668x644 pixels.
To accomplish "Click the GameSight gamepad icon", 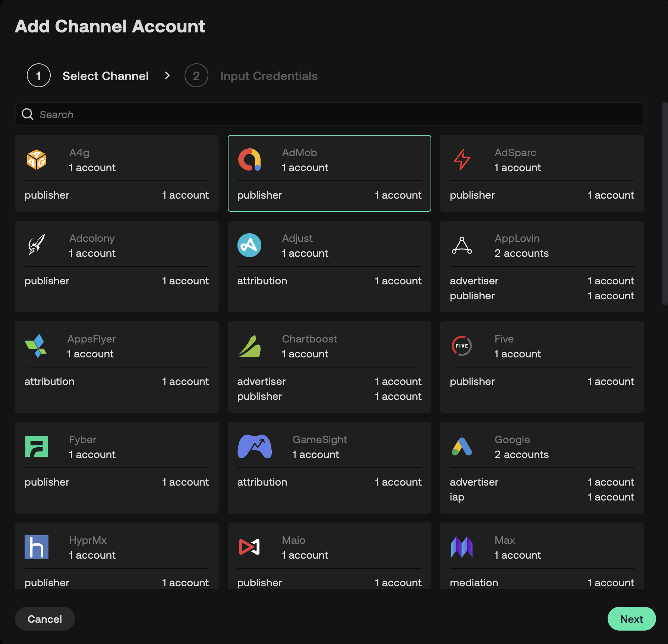I will click(x=255, y=446).
